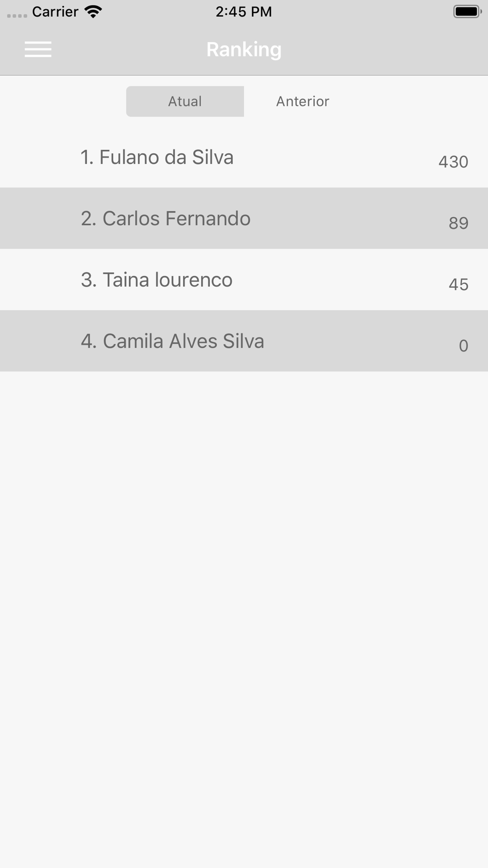Tap the rank number 1 label

(87, 157)
